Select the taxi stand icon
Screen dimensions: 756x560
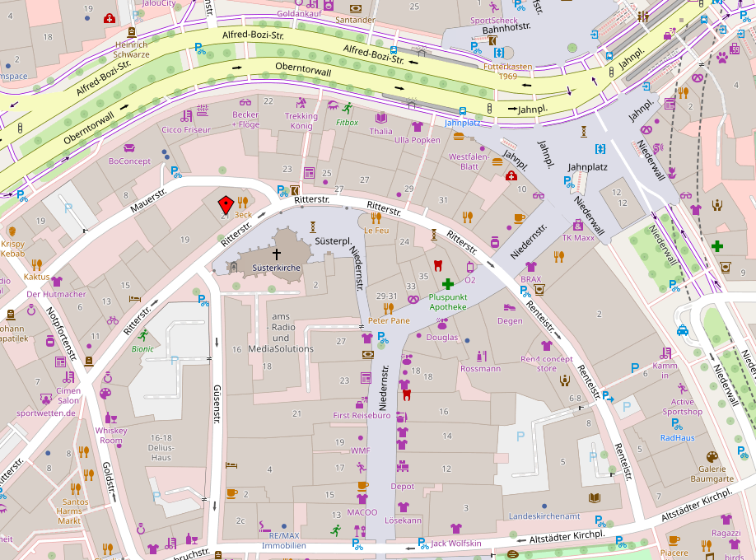pyautogui.click(x=683, y=330)
